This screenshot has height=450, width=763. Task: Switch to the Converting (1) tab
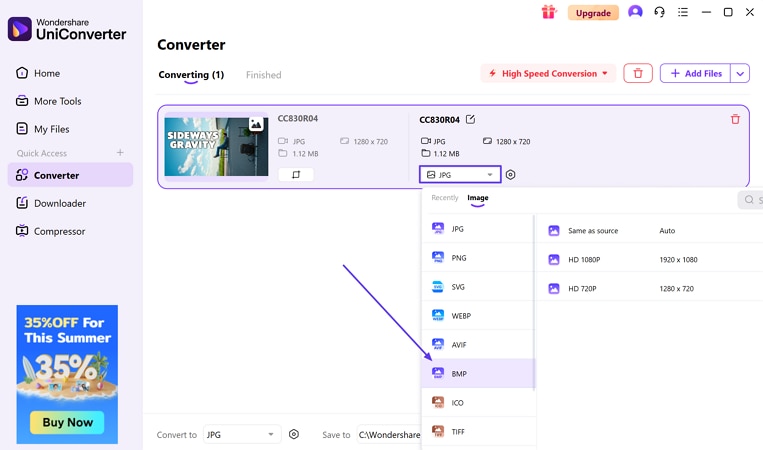coord(191,75)
